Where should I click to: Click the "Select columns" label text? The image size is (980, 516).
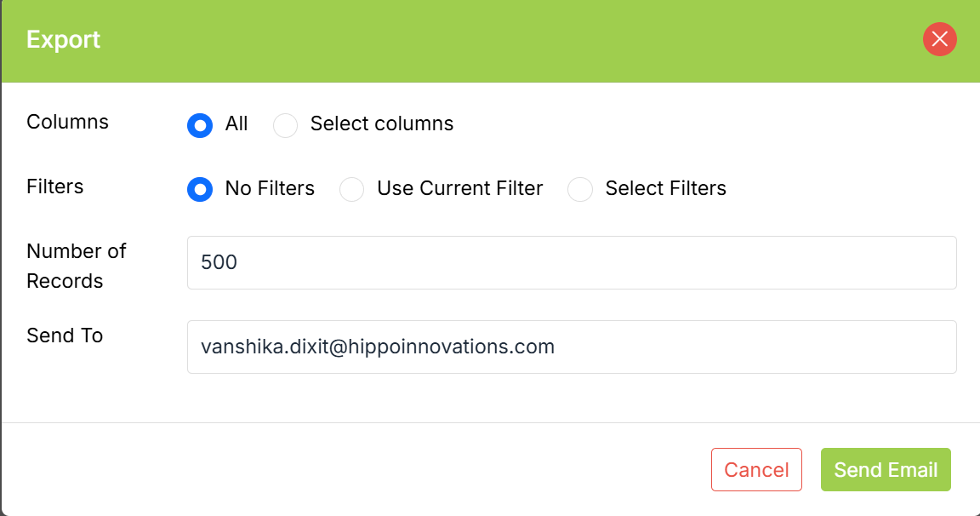click(x=382, y=124)
